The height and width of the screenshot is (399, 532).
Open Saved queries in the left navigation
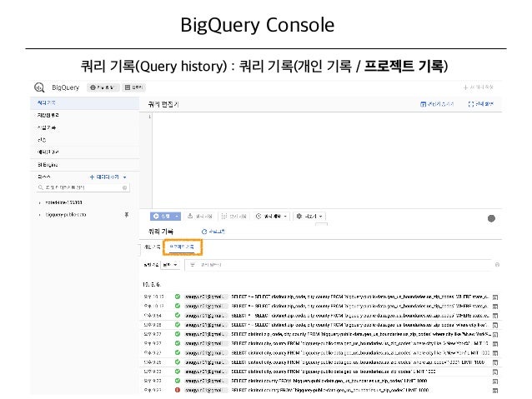pyautogui.click(x=84, y=115)
